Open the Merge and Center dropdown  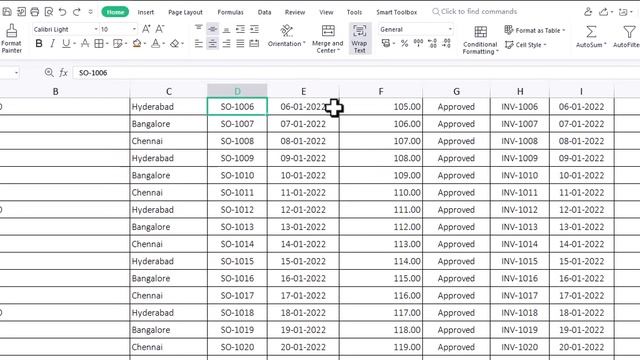(x=327, y=39)
